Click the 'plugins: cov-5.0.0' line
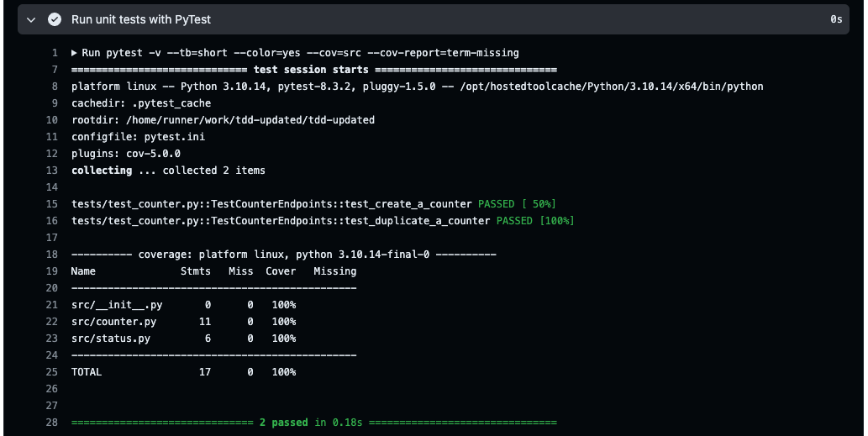 pos(126,154)
